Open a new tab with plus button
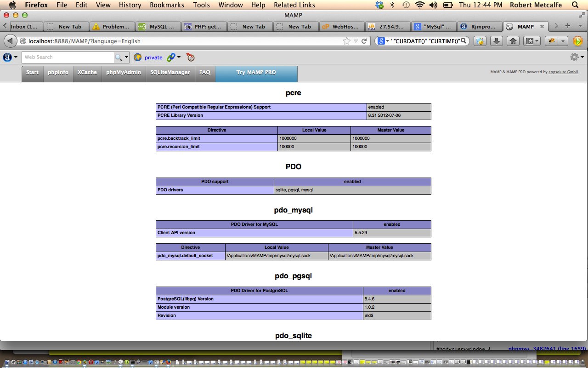The width and height of the screenshot is (588, 368). point(568,26)
